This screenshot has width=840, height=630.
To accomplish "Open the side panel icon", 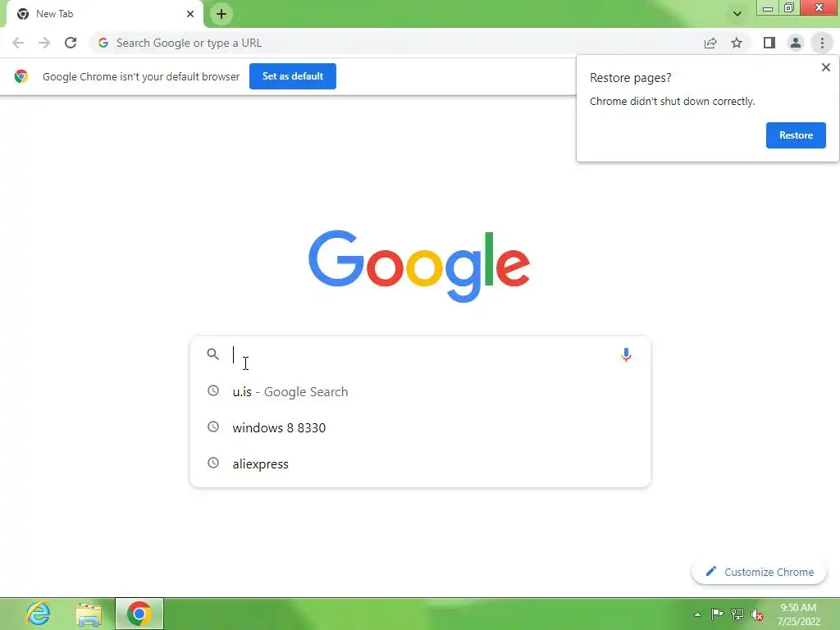I will click(769, 43).
